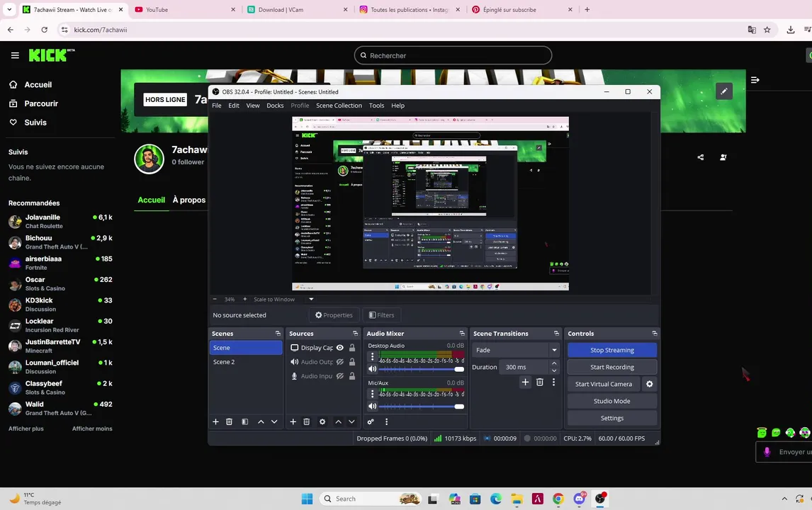Move scene up in Scenes panel
This screenshot has height=510, width=812.
tap(261, 422)
